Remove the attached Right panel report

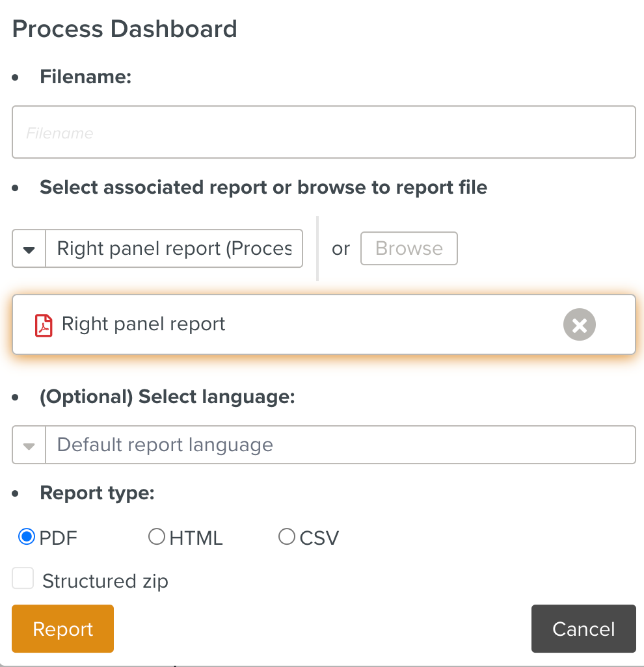(579, 324)
